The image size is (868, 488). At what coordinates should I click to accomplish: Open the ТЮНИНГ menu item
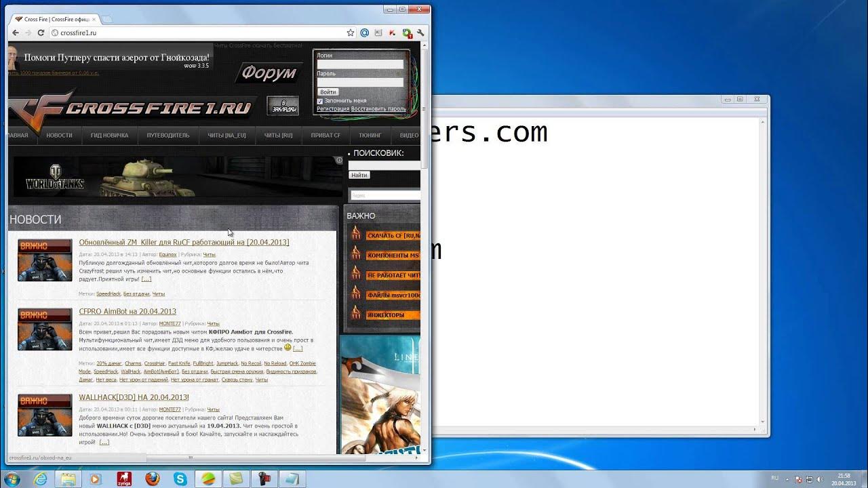370,136
